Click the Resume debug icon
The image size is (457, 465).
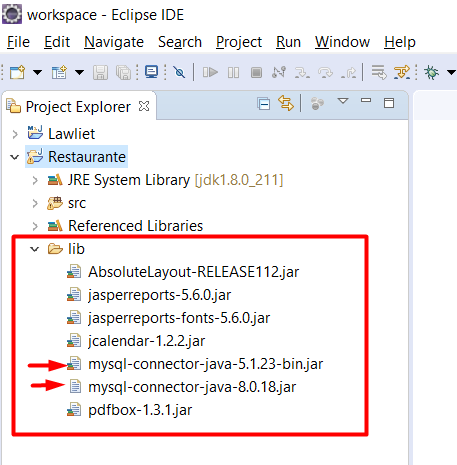(210, 72)
